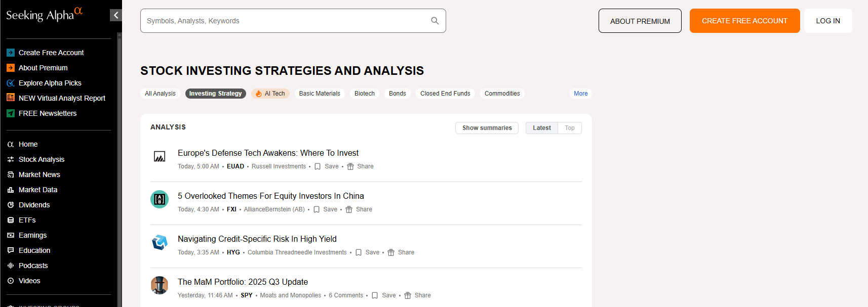Save the High Yield article bookmark icon
Image resolution: width=868 pixels, height=307 pixels.
[x=359, y=252]
